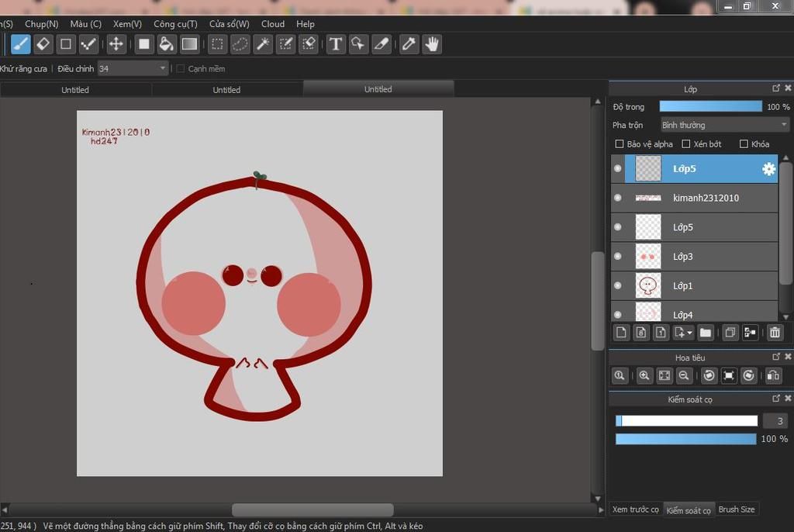
Task: Select the Select Eraser tool
Action: [309, 44]
